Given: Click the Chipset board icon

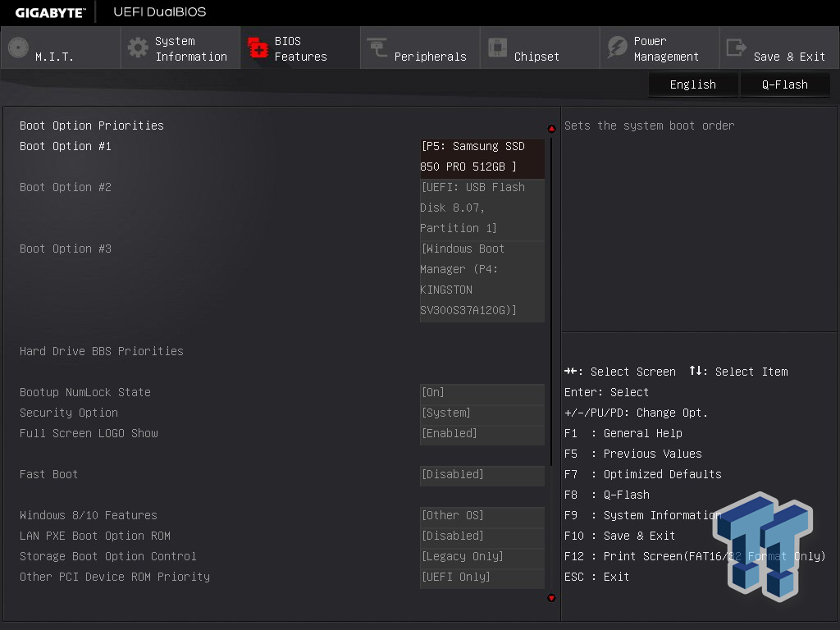Looking at the screenshot, I should pyautogui.click(x=497, y=48).
